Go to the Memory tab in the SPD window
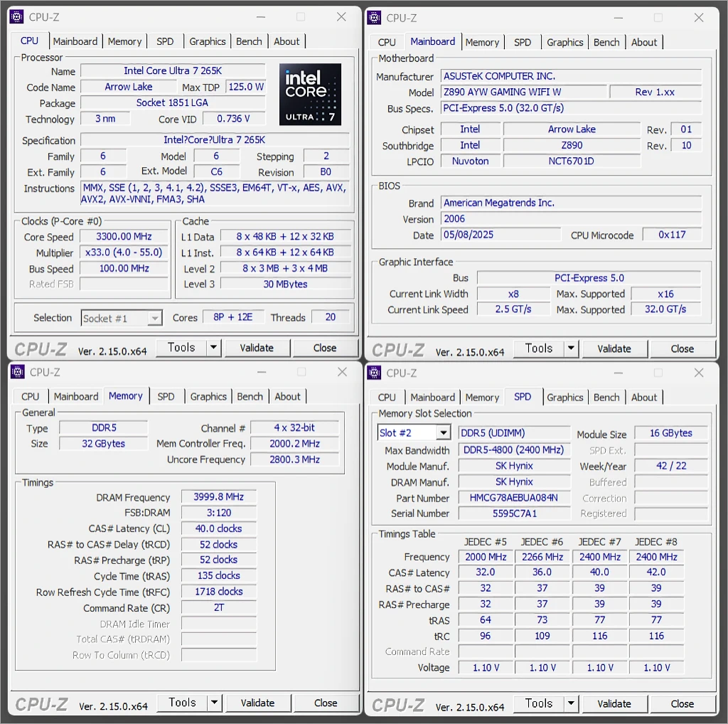The height and width of the screenshot is (724, 728). [482, 398]
